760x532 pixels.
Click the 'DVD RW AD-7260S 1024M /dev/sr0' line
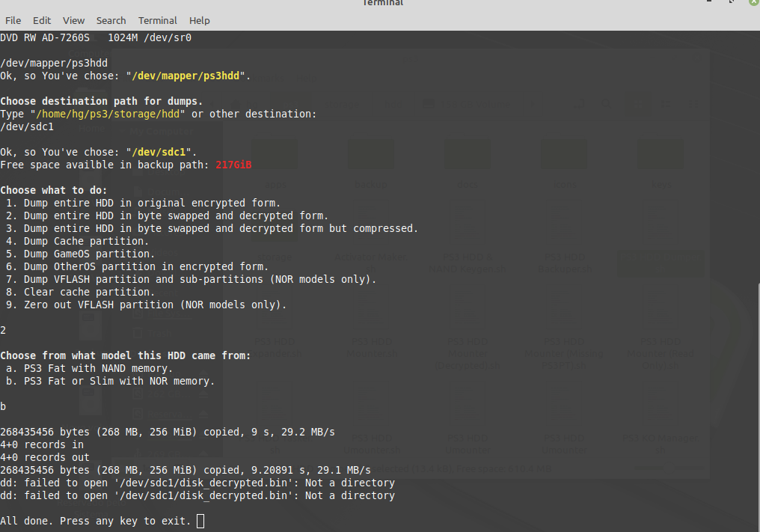click(96, 38)
